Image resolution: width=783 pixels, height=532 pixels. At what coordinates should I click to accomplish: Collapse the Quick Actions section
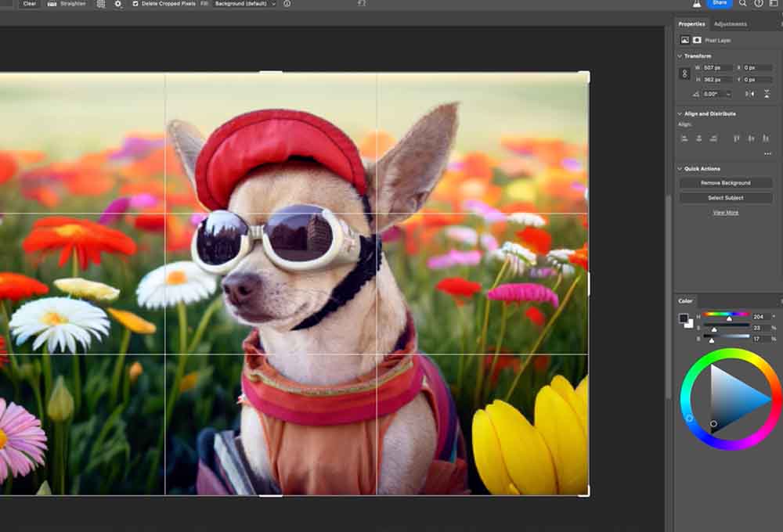(679, 168)
